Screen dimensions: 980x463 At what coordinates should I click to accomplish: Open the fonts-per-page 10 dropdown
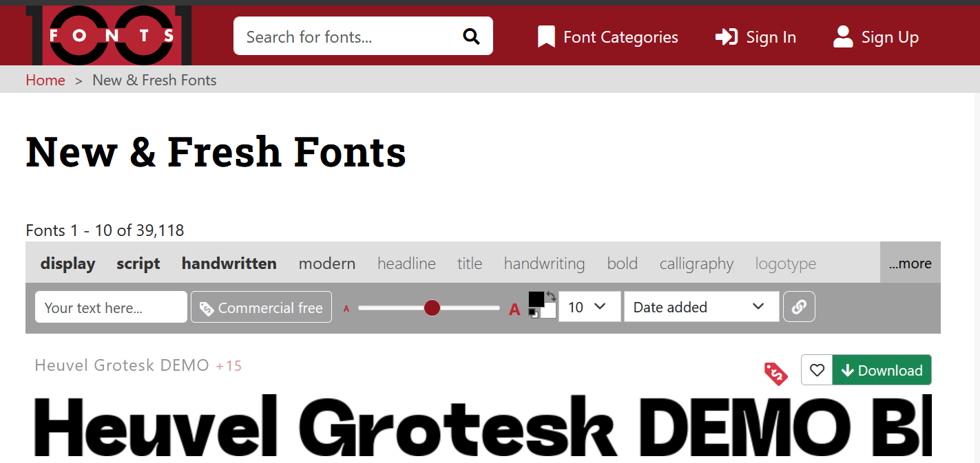pyautogui.click(x=589, y=306)
